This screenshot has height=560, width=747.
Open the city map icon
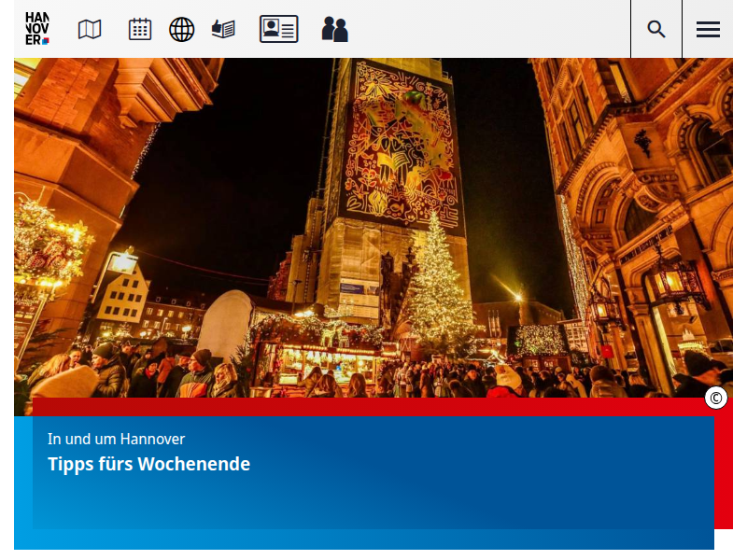coord(90,29)
